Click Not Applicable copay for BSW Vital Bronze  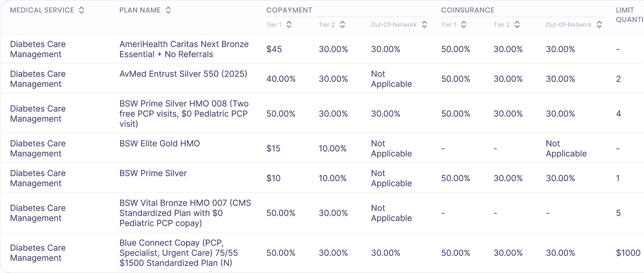click(391, 213)
